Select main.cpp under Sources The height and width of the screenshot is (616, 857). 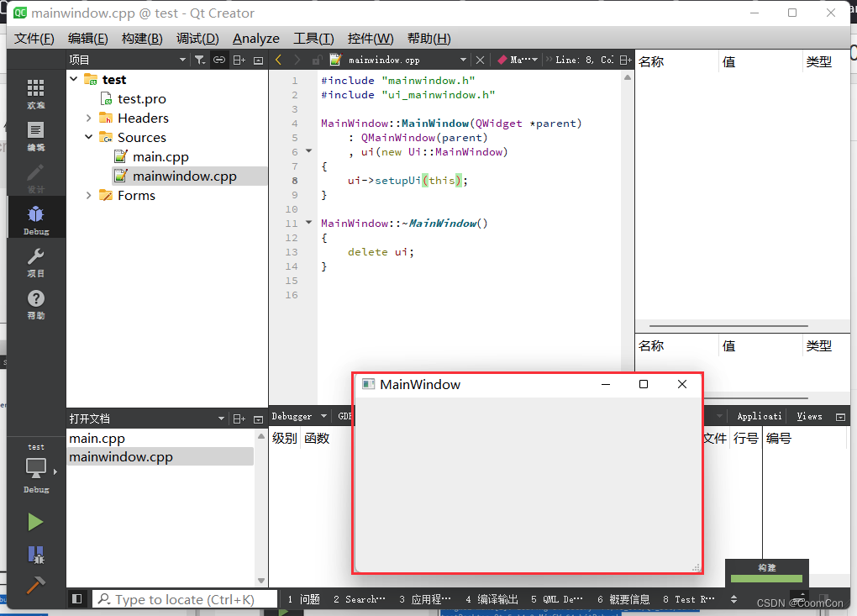[160, 157]
